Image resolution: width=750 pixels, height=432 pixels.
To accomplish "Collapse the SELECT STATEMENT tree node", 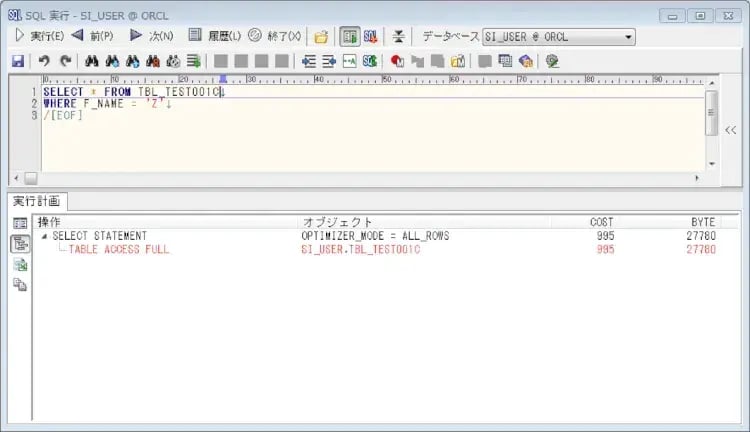I will [43, 236].
